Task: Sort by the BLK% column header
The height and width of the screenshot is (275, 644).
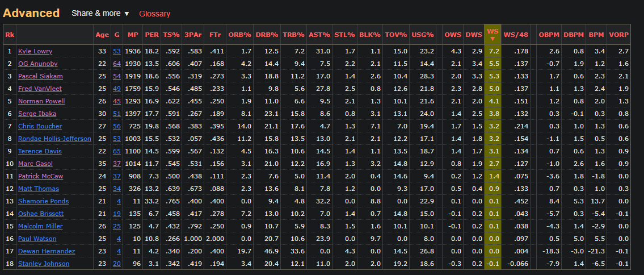Action: 369,35
